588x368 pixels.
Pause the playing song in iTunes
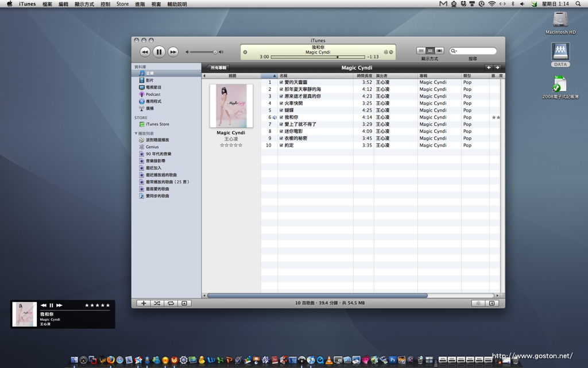[158, 52]
